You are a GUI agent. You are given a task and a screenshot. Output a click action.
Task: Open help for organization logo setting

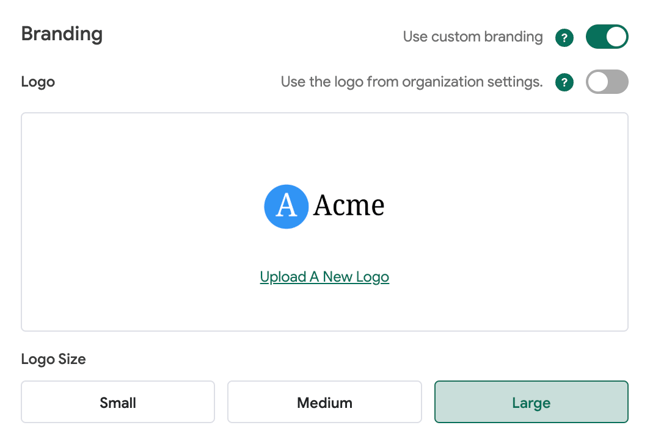(564, 82)
